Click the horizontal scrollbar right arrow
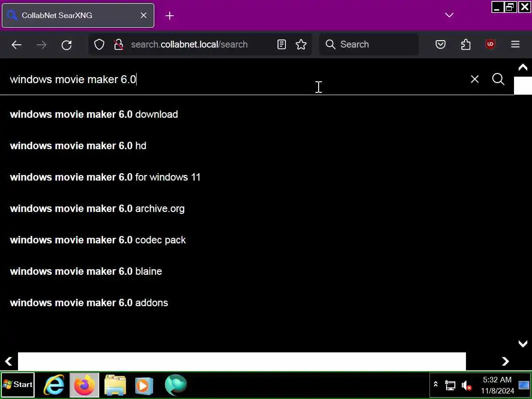Viewport: 532px width, 399px height. (x=506, y=361)
